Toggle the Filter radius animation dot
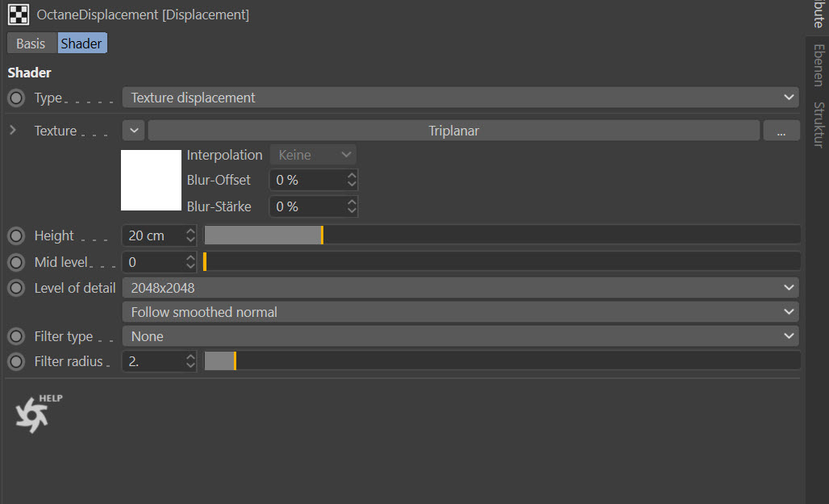The height and width of the screenshot is (504, 829). tap(16, 362)
